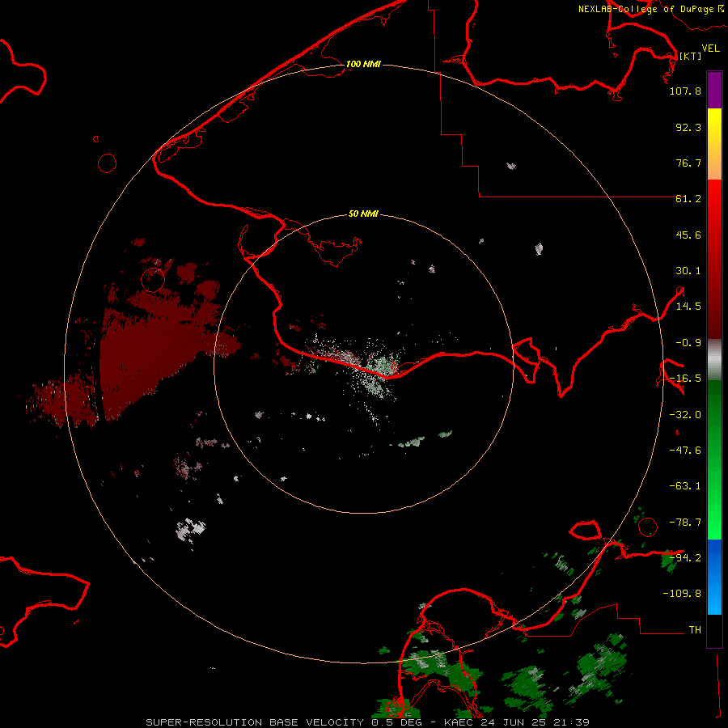Click the -63.1 value on the velocity scale
Viewport: 728px width, 728px height.
click(685, 486)
